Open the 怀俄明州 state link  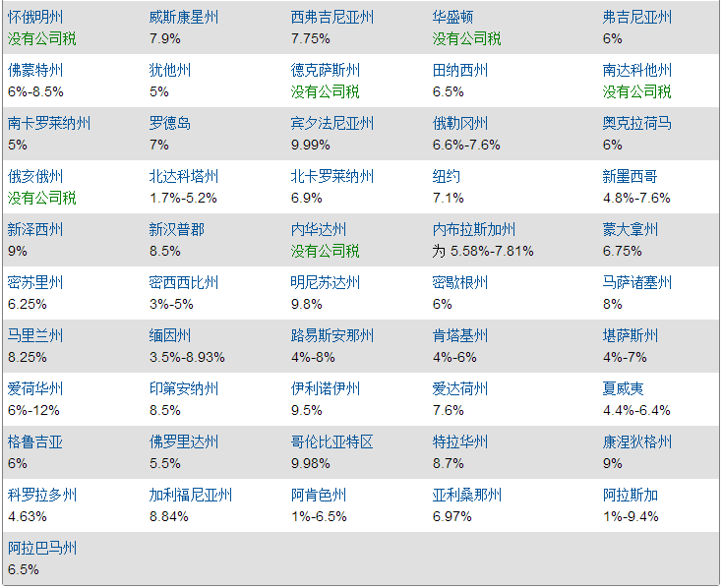[35, 17]
